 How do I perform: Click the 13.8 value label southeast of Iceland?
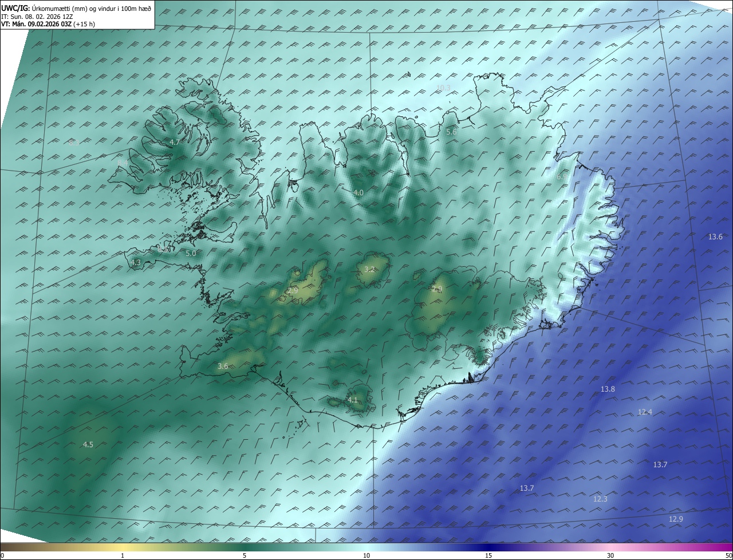[608, 389]
